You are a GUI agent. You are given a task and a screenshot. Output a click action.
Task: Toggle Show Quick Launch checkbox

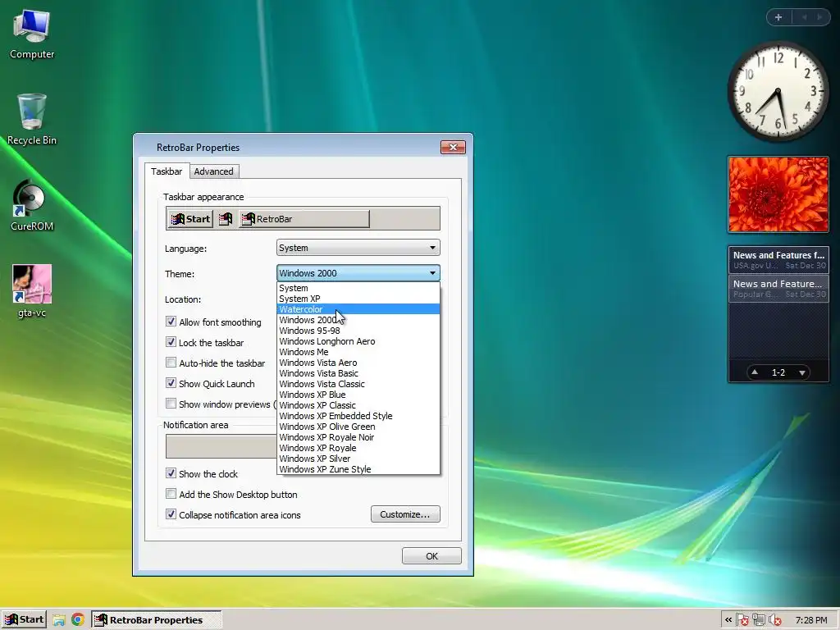click(171, 383)
